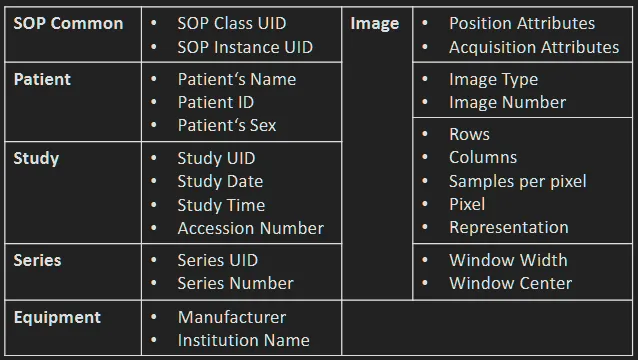The width and height of the screenshot is (638, 360).
Task: Click the Patient ID attribute
Action: (x=216, y=103)
